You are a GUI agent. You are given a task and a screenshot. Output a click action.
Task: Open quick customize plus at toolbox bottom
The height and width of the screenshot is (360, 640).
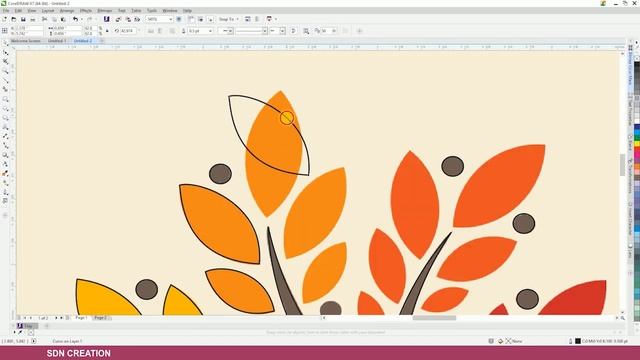click(x=5, y=215)
